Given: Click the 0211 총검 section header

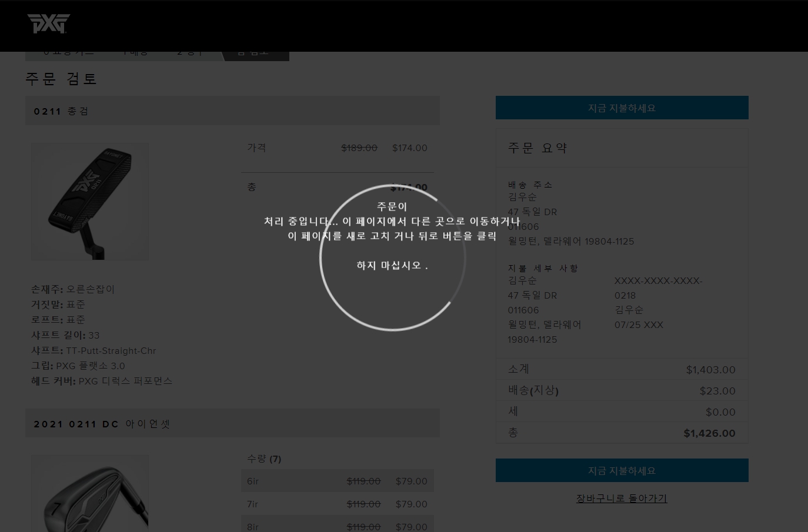Looking at the screenshot, I should pyautogui.click(x=232, y=111).
